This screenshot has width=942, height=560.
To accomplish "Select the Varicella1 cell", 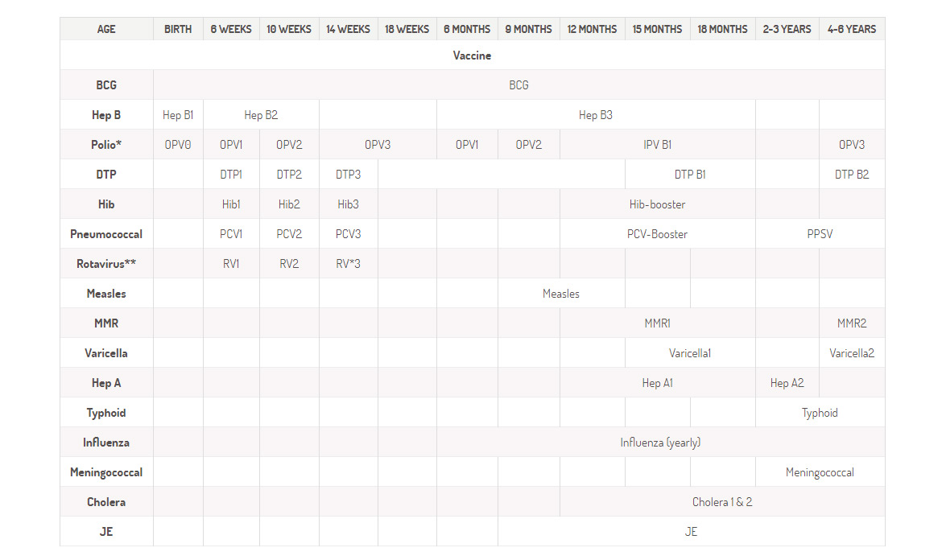I will (690, 353).
